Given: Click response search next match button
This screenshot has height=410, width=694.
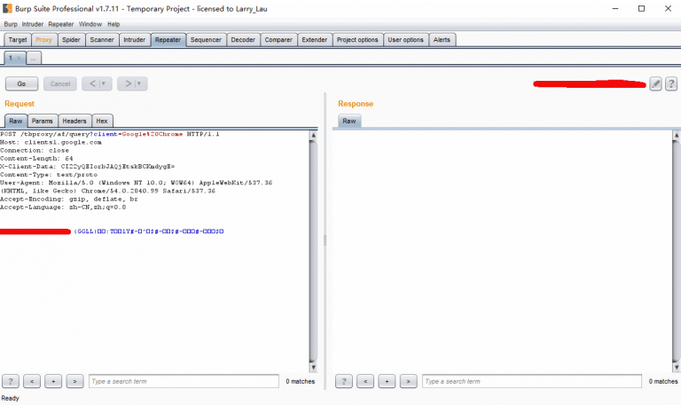Looking at the screenshot, I should click(x=408, y=381).
